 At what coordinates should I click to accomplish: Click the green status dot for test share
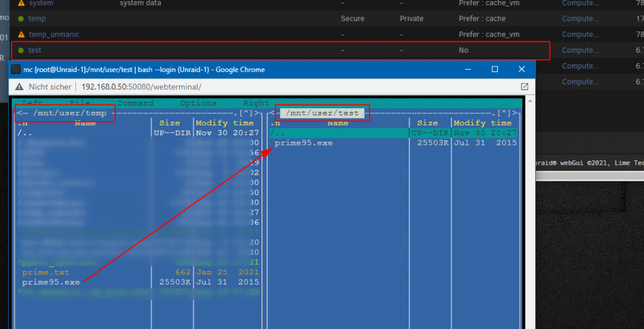coord(21,50)
